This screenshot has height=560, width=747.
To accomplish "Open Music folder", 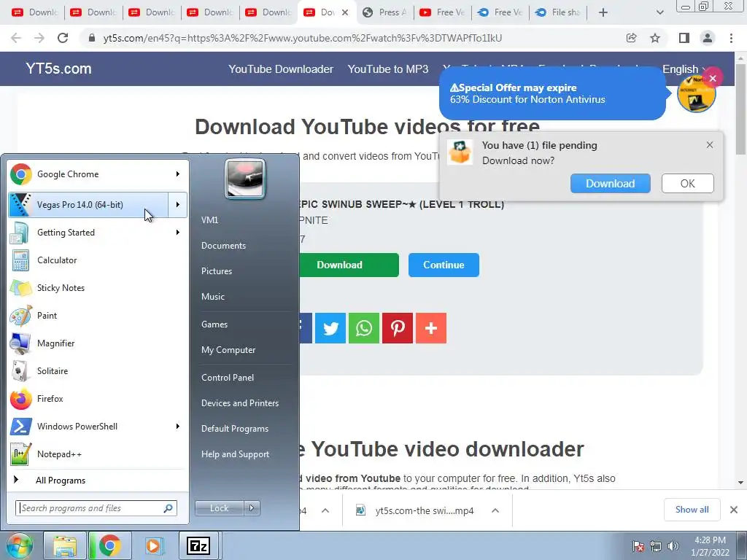I will pyautogui.click(x=213, y=297).
